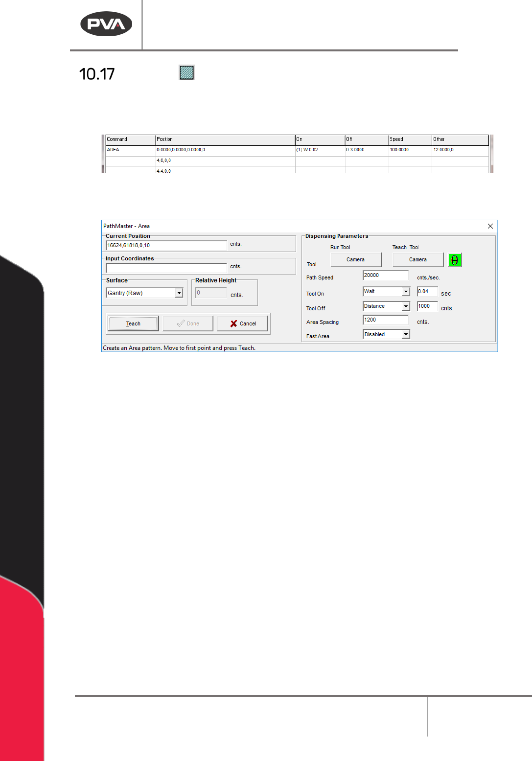
Task: Click the 100.0000 speed cell
Action: [410, 150]
